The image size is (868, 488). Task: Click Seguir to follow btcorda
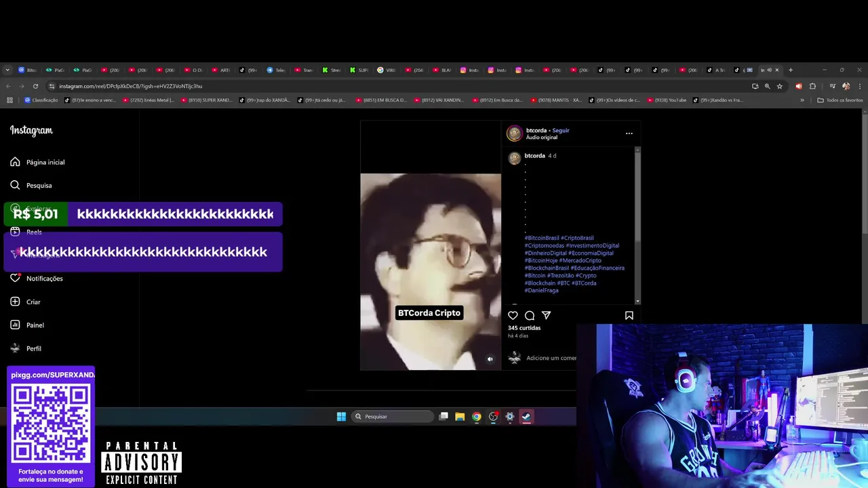pyautogui.click(x=561, y=130)
